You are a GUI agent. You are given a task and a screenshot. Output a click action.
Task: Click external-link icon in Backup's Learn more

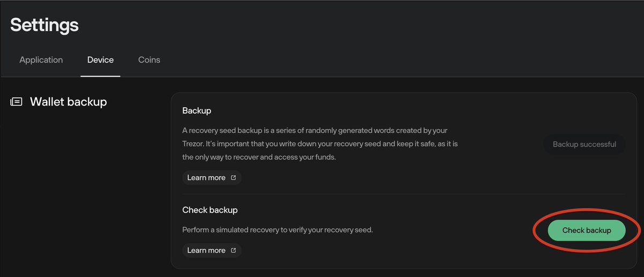click(233, 177)
